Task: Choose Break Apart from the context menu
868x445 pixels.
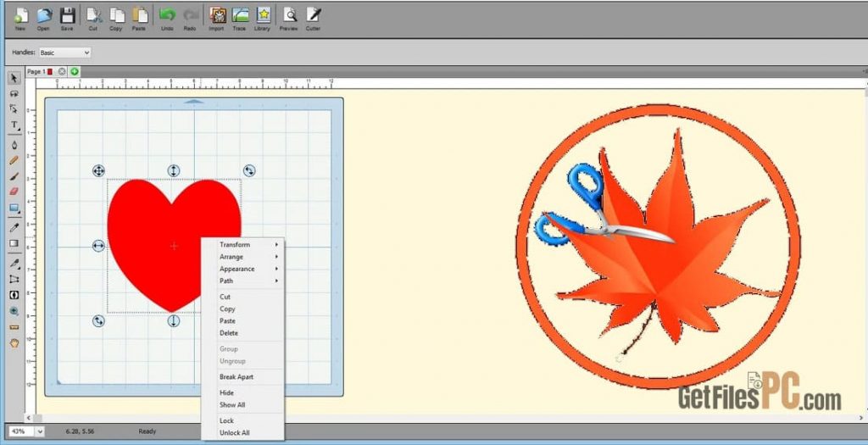Action: point(242,377)
